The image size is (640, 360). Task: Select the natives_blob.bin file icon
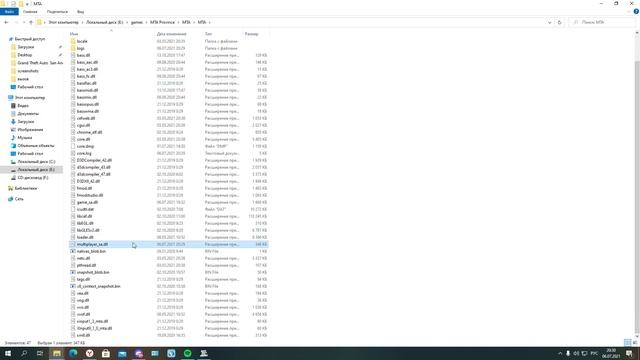tap(73, 251)
